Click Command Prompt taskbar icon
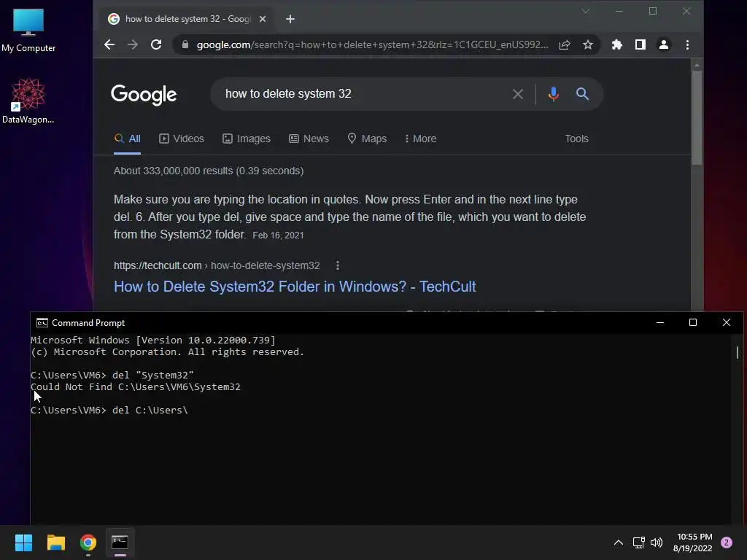Image resolution: width=747 pixels, height=560 pixels. pos(120,542)
